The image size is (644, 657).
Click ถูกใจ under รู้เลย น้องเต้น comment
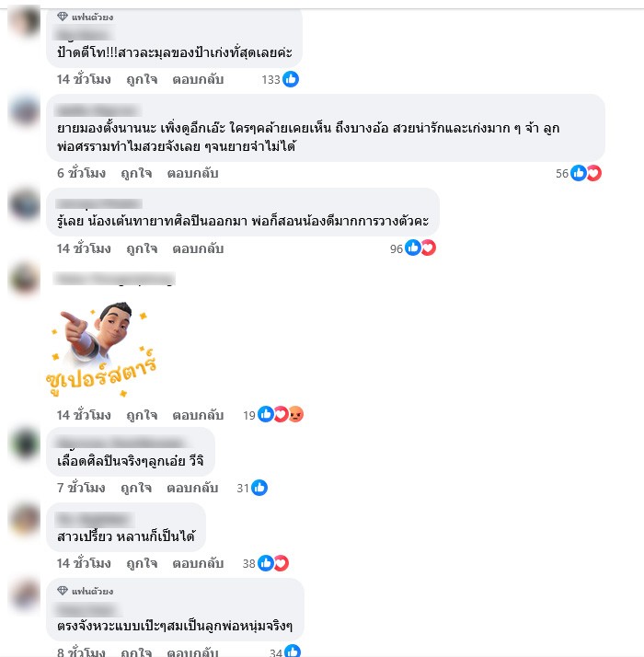142,248
